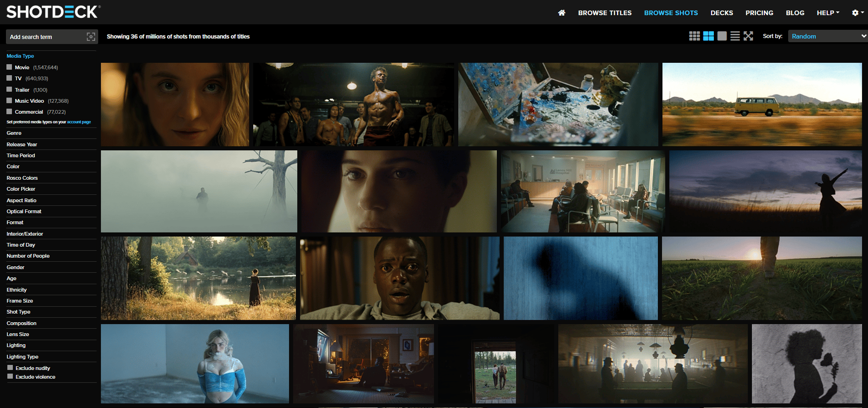Select the blonde woman in blue top shot

click(x=195, y=364)
